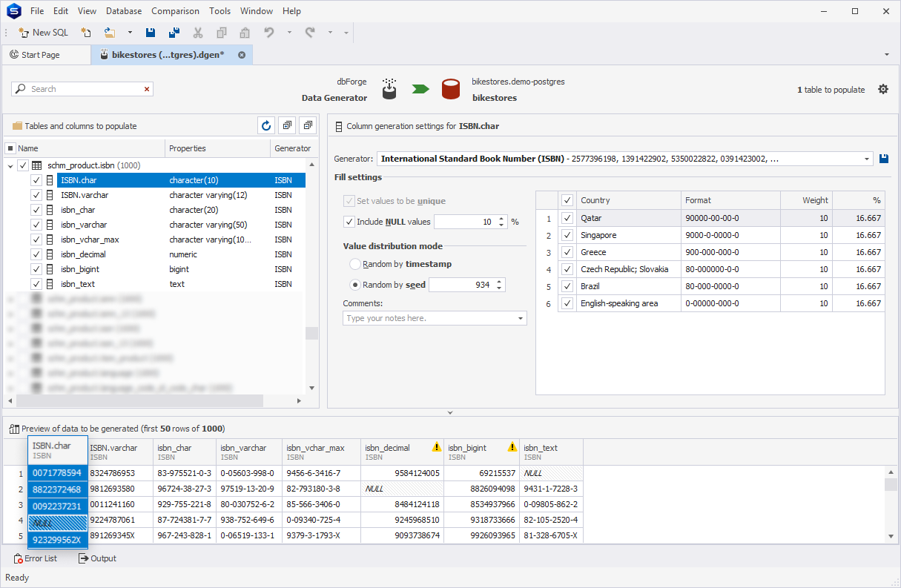901x588 pixels.
Task: Uncheck the Qatar country checkbox
Action: 567,218
